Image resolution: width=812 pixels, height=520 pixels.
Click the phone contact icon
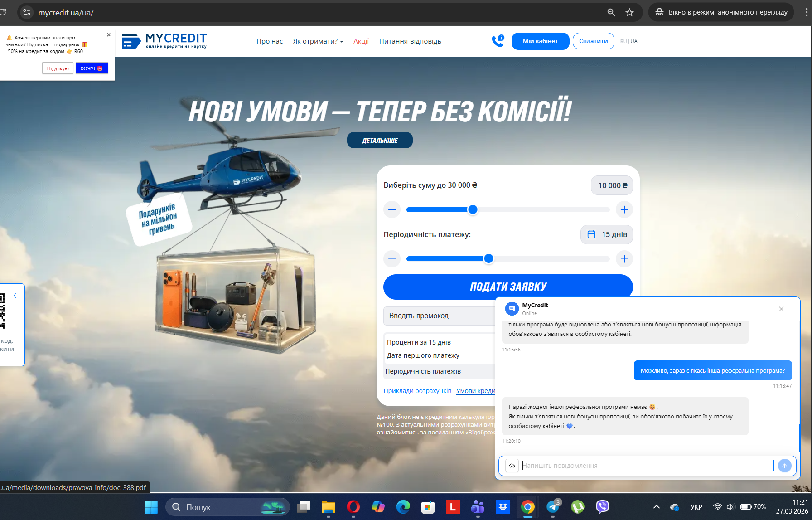pos(498,41)
